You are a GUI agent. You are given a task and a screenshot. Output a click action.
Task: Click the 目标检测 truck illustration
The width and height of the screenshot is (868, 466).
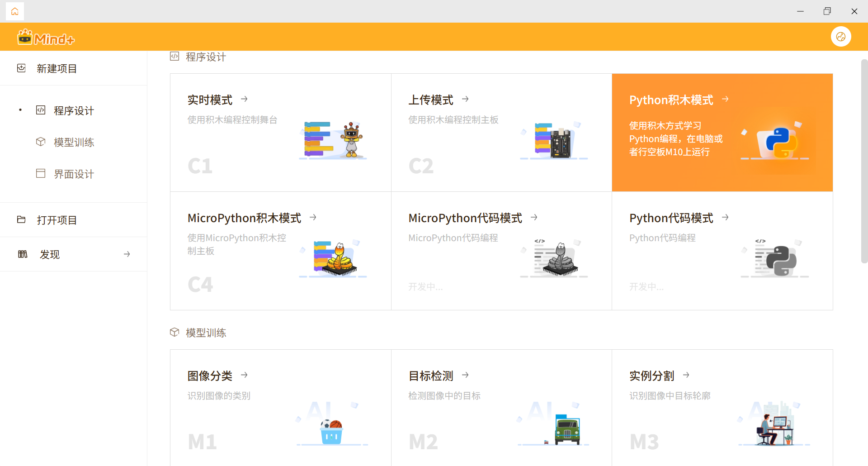coord(566,430)
